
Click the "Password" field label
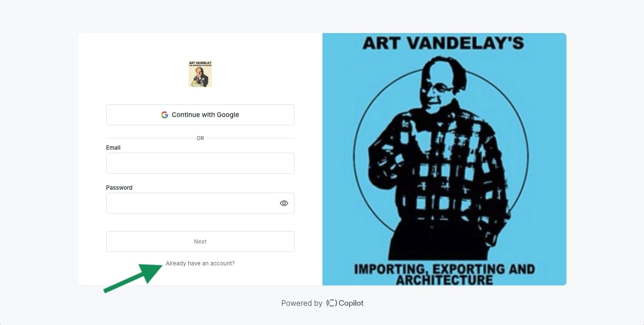coord(119,188)
